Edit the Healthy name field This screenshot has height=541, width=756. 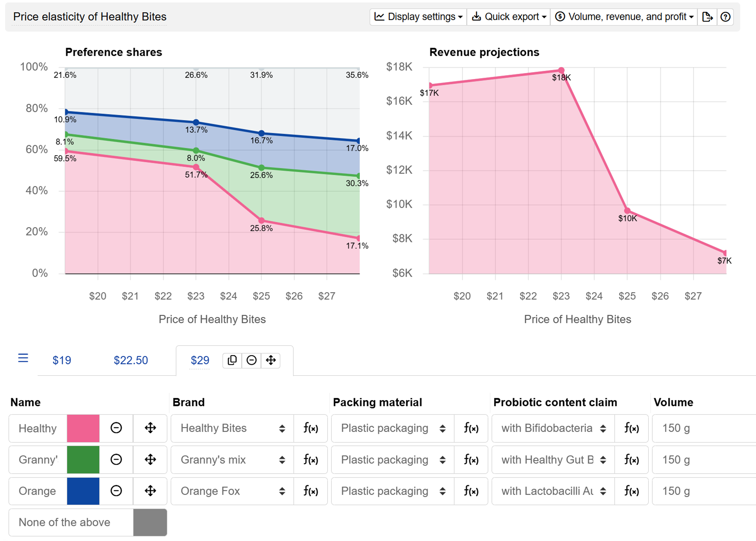pos(38,428)
